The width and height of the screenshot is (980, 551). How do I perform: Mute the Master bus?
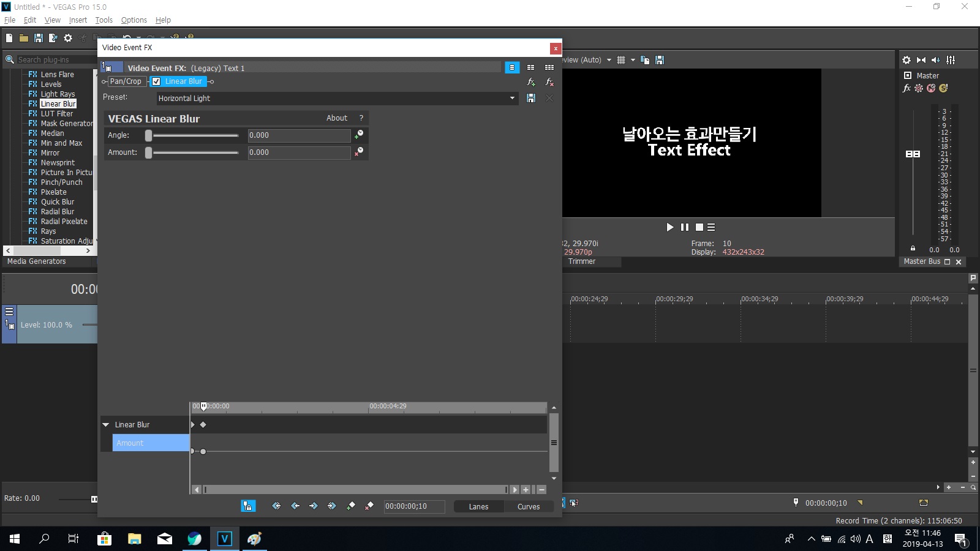point(931,88)
